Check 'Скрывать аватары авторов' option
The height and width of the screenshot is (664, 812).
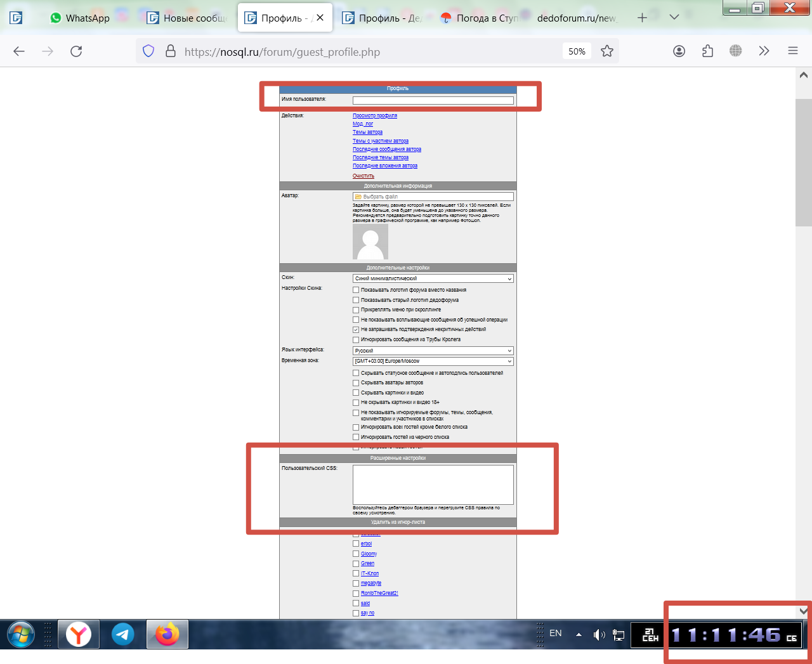(356, 383)
